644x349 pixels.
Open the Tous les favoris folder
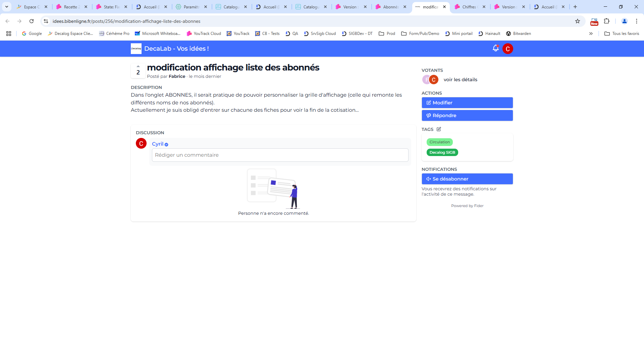(622, 34)
